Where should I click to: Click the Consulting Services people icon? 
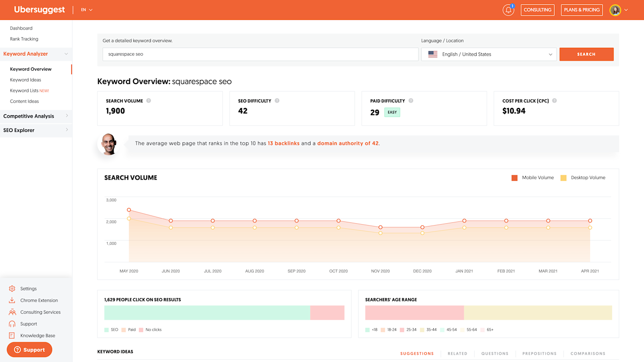[12, 312]
